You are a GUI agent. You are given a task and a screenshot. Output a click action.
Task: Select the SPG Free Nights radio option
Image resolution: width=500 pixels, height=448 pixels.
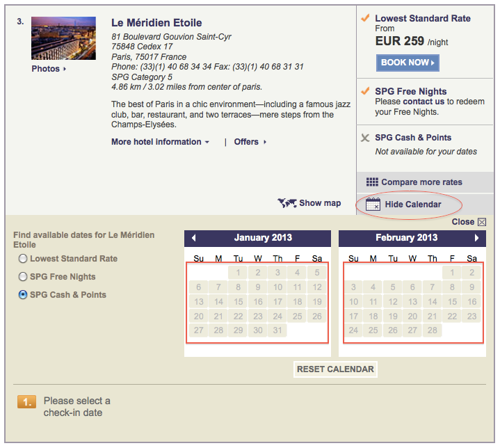[24, 277]
